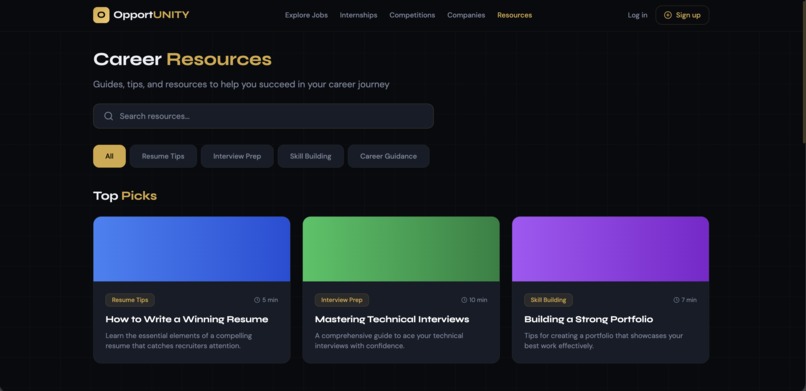Open Explore Jobs in the navigation
Viewport: 806px width, 391px height.
pyautogui.click(x=306, y=15)
